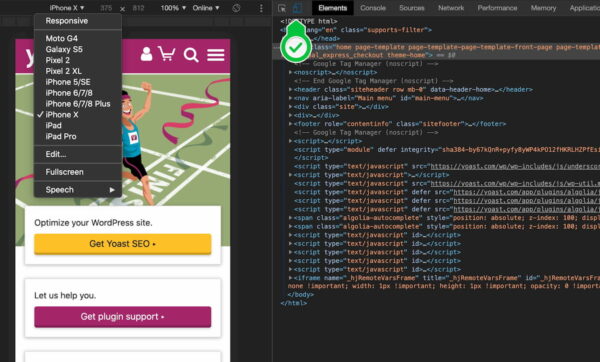Image resolution: width=600 pixels, height=362 pixels.
Task: Click the magnifier search icon on site header
Action: [x=191, y=55]
